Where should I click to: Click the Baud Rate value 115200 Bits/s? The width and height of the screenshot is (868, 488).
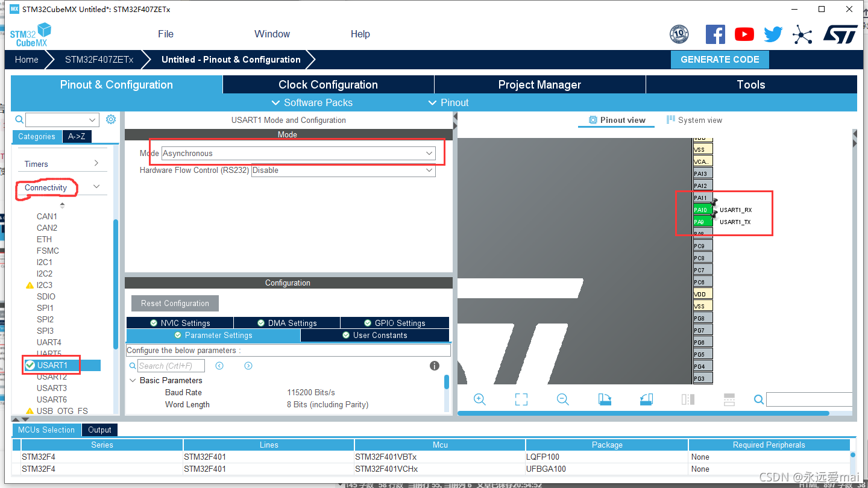coord(311,392)
